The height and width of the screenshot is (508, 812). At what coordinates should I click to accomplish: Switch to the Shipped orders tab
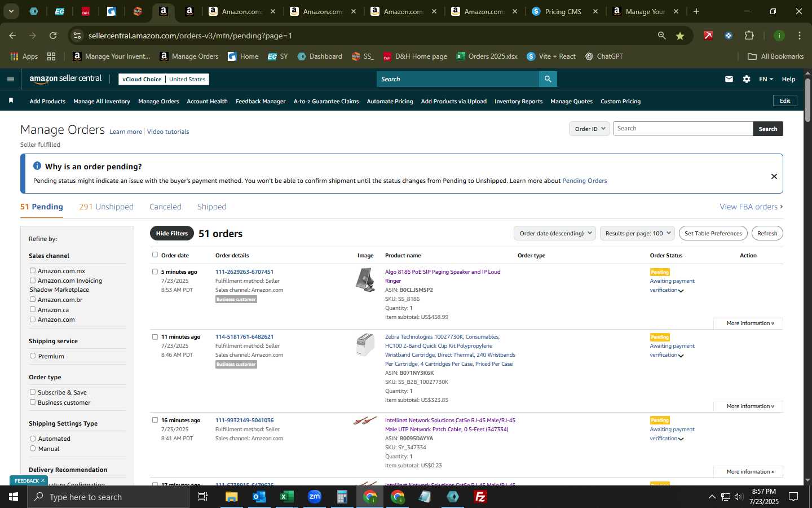pyautogui.click(x=211, y=207)
